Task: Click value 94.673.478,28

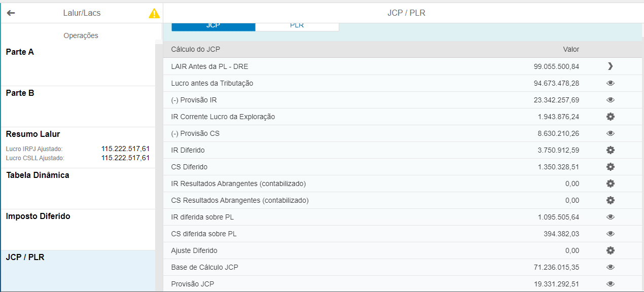Action: tap(556, 83)
